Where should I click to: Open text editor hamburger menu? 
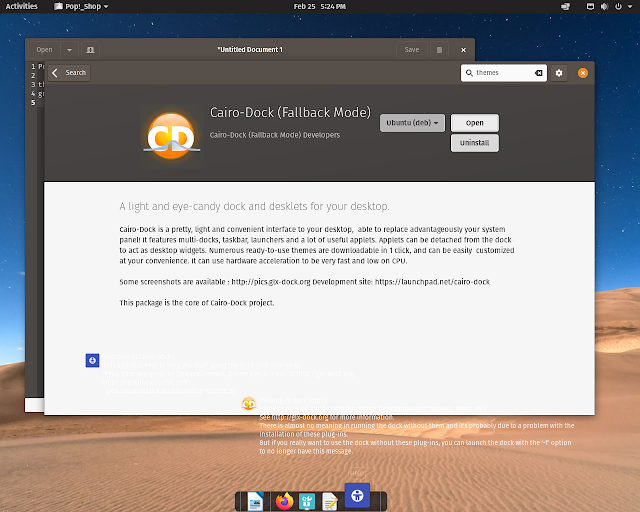pyautogui.click(x=439, y=50)
